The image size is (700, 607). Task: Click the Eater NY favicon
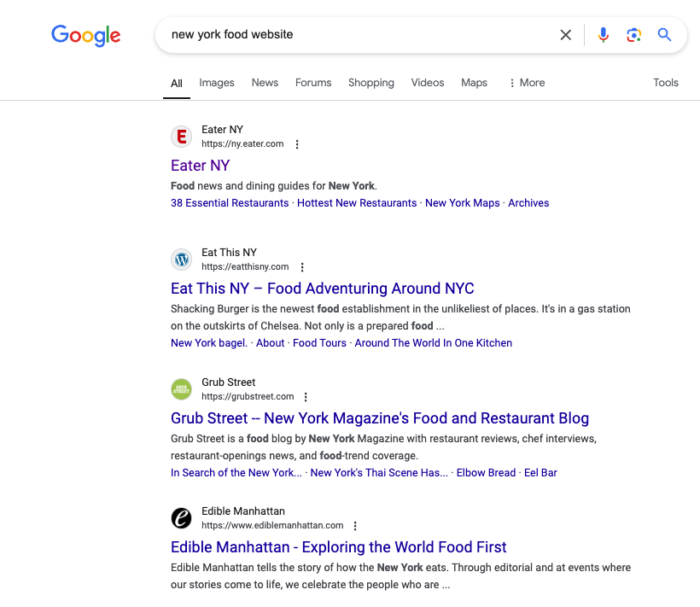[x=181, y=137]
